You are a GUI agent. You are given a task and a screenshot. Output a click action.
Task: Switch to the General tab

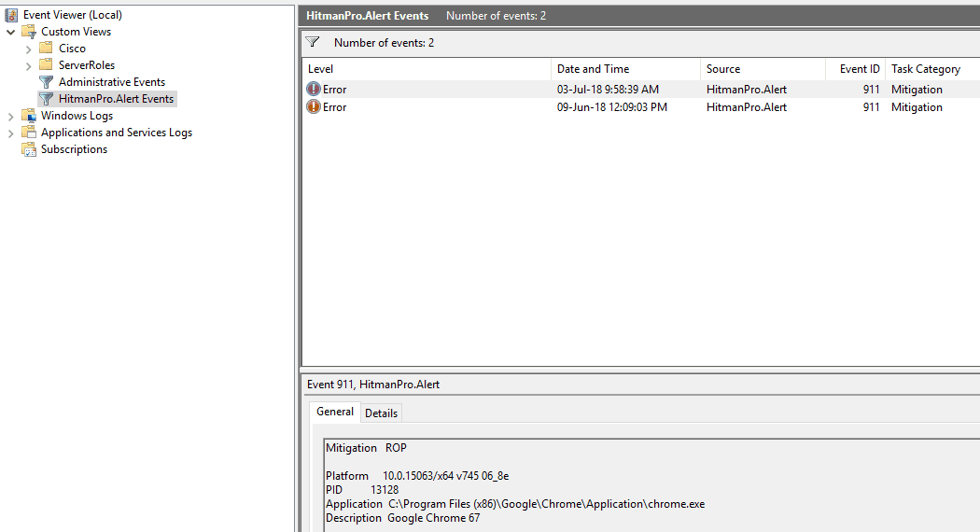coord(335,412)
